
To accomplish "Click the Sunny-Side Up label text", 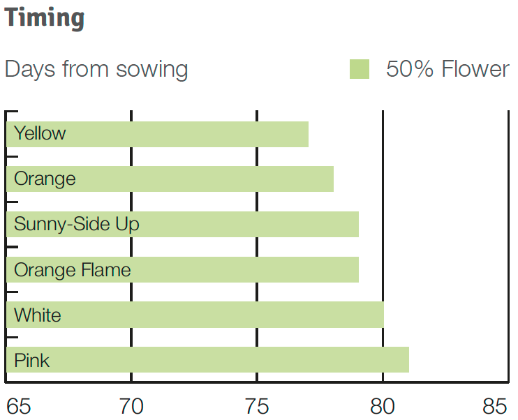I will coord(77,225).
